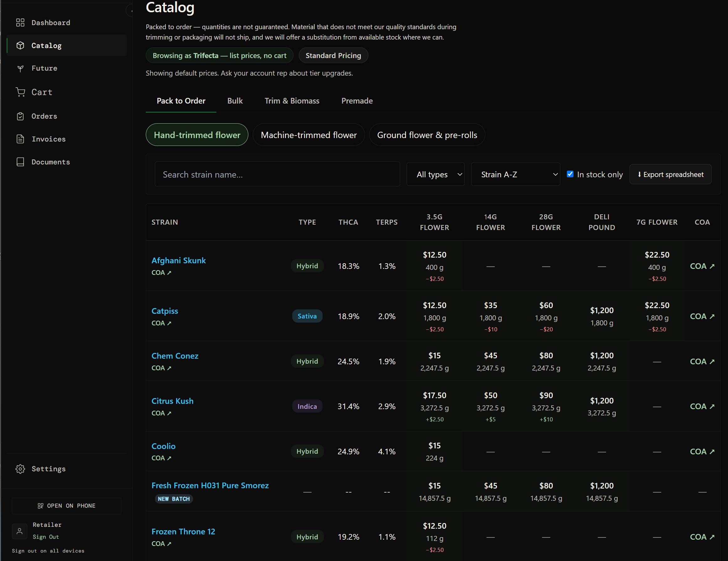Open the Chem Conez strain link
Screen dimensions: 728x561
(x=175, y=356)
